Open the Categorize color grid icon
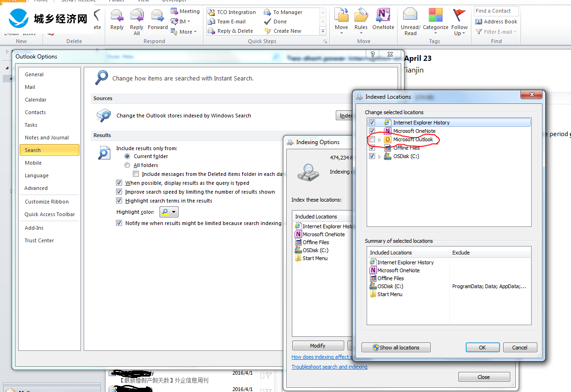 [435, 15]
